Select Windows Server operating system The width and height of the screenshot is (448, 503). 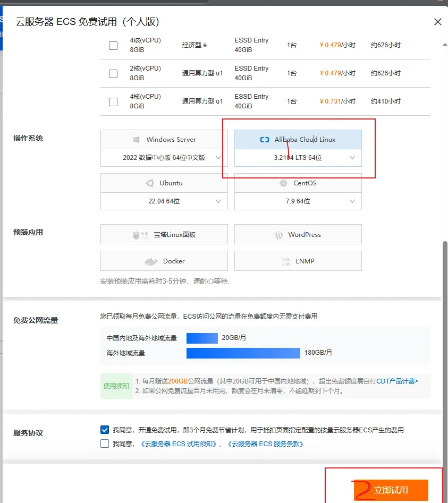[164, 140]
